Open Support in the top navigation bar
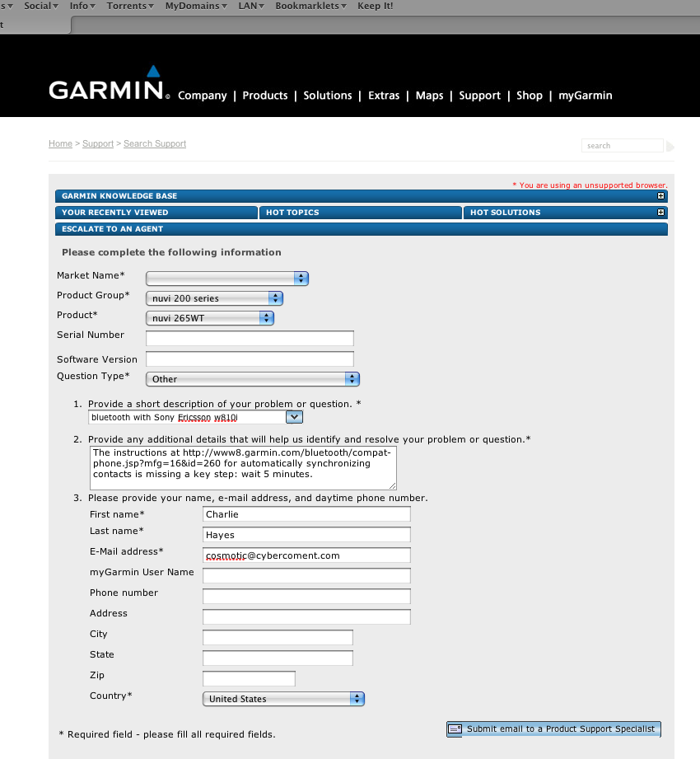This screenshot has width=700, height=759. click(479, 96)
